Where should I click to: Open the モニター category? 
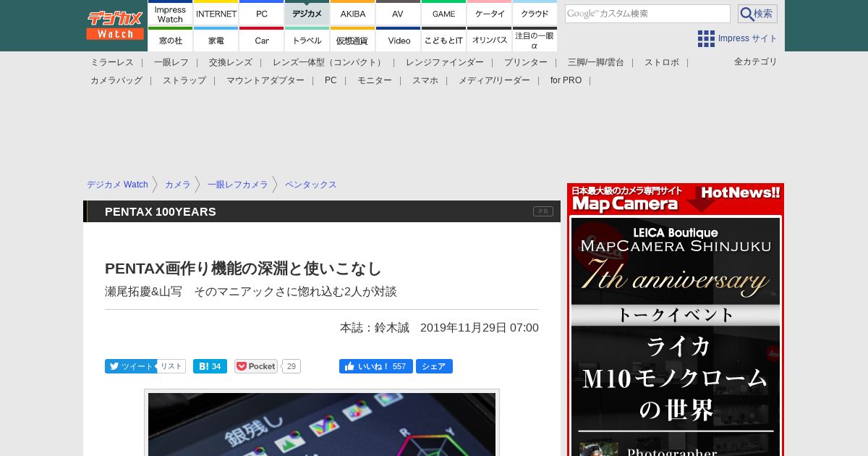click(375, 80)
